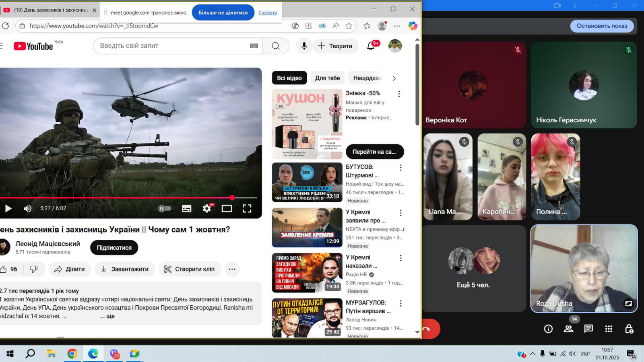Open options menu for БУТУСОВ video
The height and width of the screenshot is (362, 644).
point(400,167)
